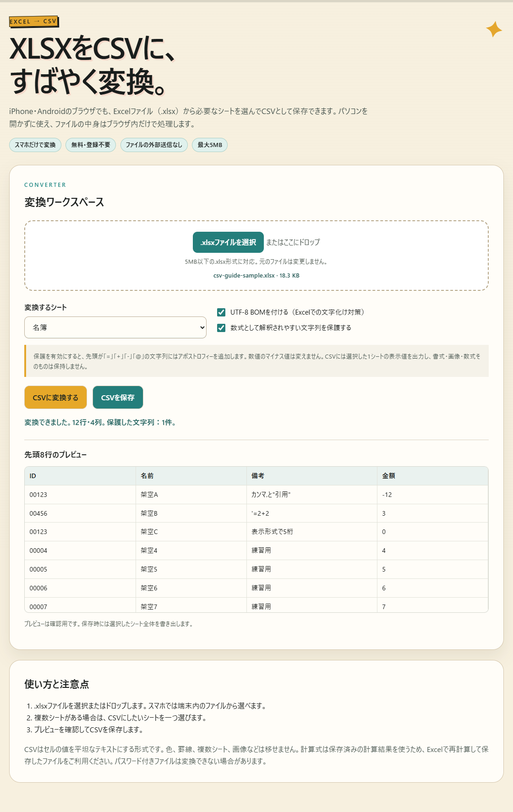Click the 架空C name cell
Image resolution: width=513 pixels, height=812 pixels.
click(191, 532)
